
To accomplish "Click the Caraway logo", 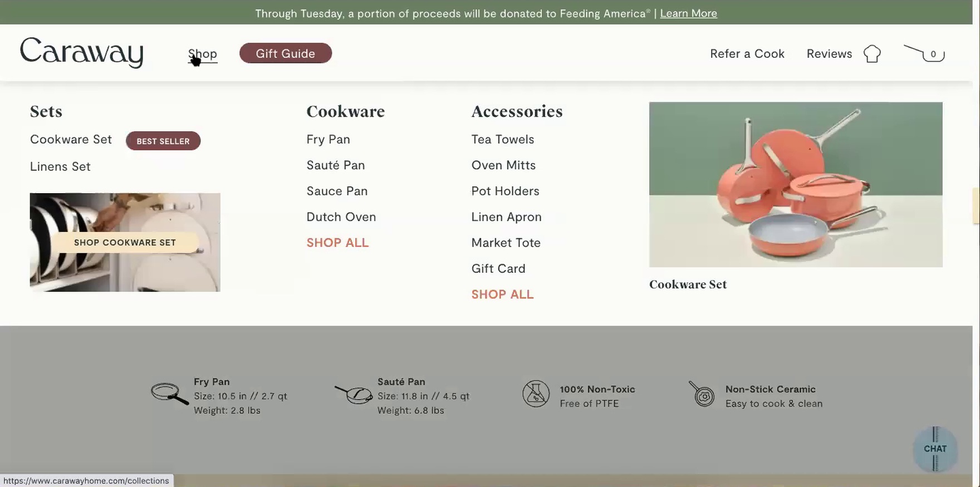I will 82,53.
